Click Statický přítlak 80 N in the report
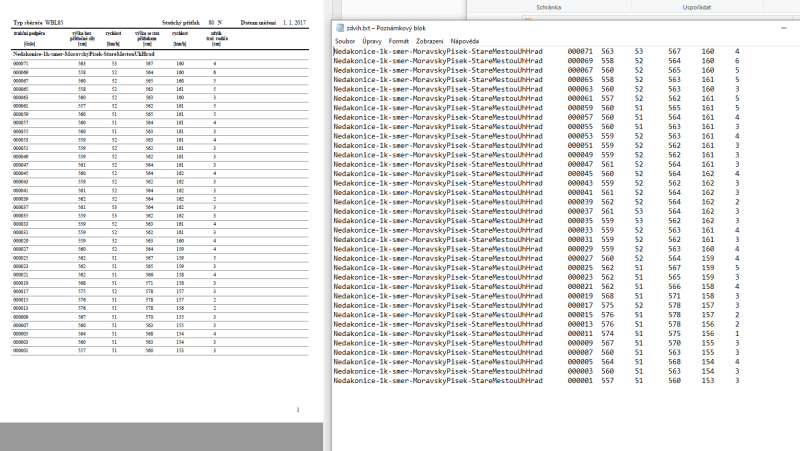 (192, 23)
